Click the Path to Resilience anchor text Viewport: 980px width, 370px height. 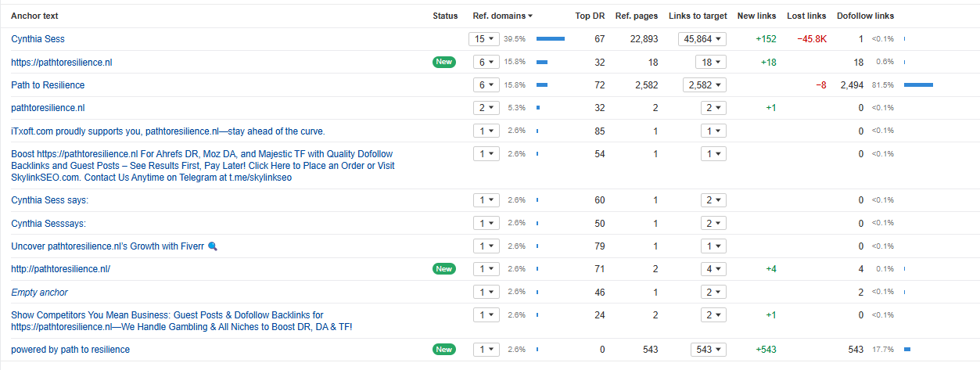pos(48,85)
